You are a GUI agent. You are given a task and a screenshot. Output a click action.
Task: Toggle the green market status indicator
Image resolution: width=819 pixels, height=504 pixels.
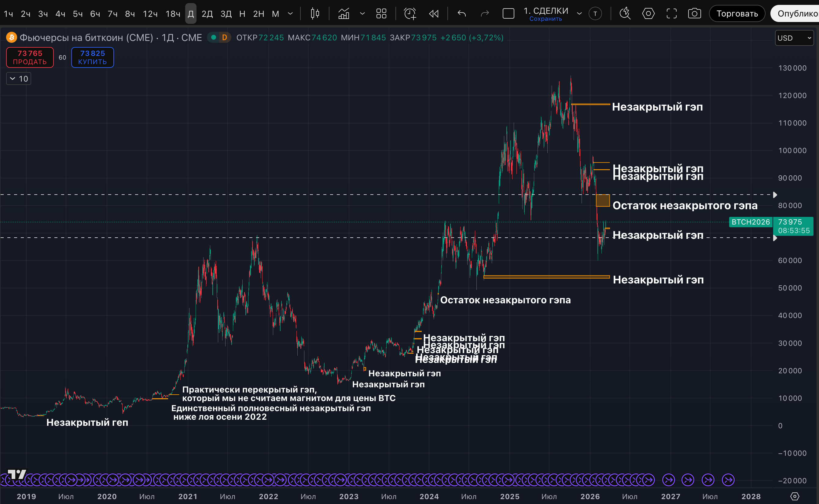(213, 37)
